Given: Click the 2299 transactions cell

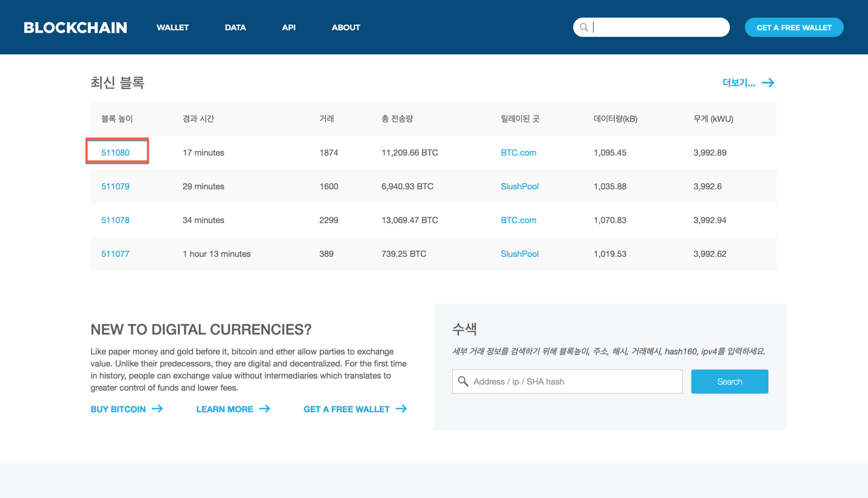Looking at the screenshot, I should click(x=329, y=220).
